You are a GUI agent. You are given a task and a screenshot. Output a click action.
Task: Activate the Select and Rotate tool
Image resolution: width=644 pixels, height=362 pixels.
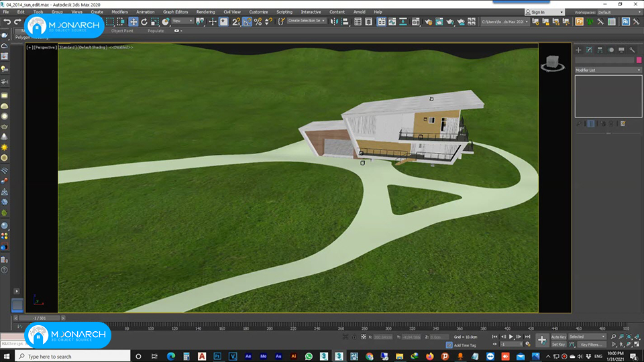[x=144, y=21]
